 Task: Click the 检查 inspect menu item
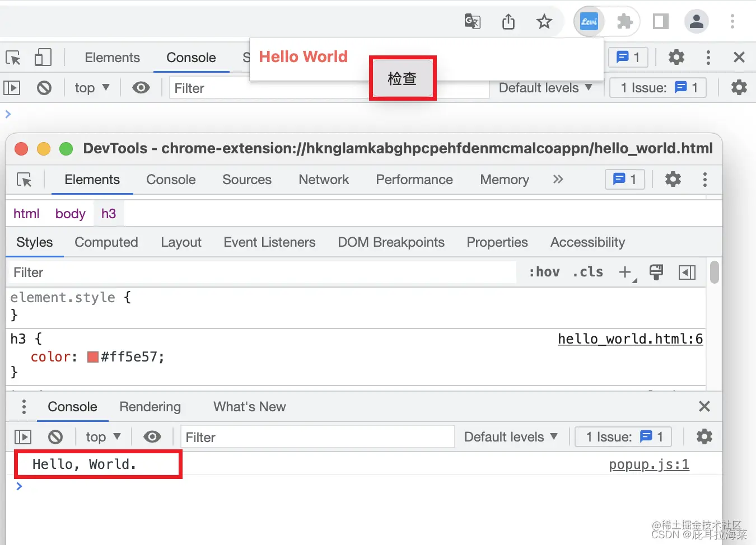click(x=402, y=78)
